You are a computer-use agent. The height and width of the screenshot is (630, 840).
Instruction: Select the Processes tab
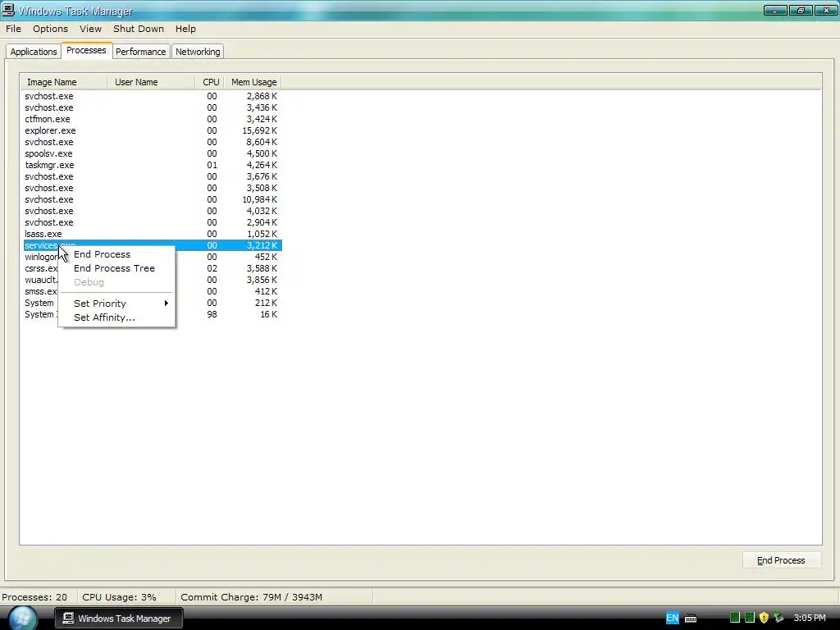point(86,50)
